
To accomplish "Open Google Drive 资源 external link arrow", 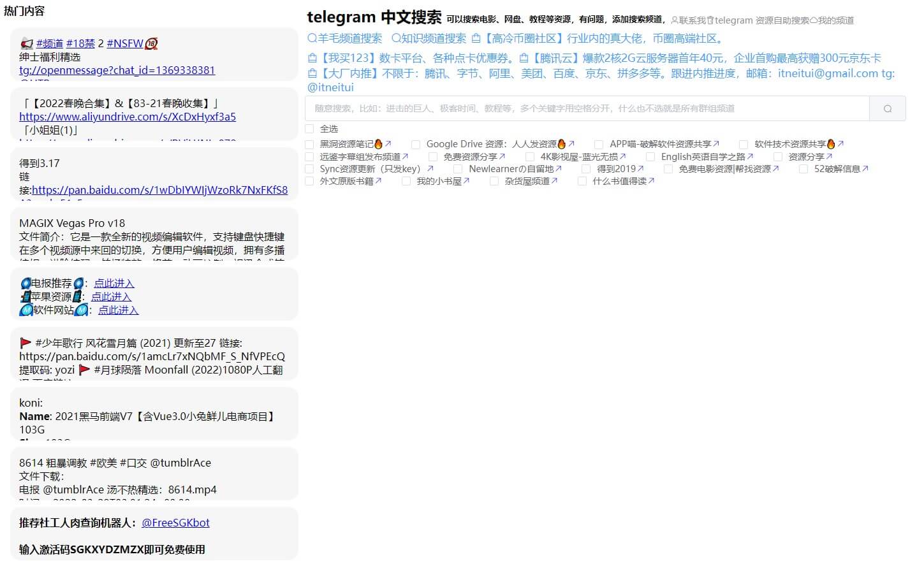I will [x=571, y=144].
